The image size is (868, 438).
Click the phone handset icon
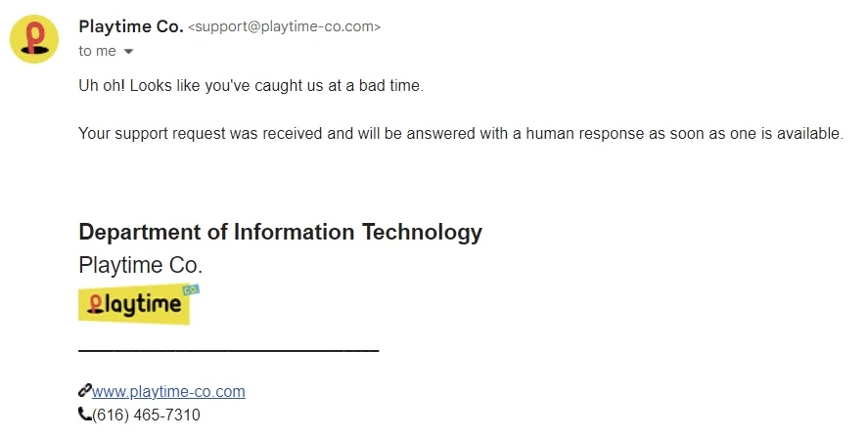point(84,416)
